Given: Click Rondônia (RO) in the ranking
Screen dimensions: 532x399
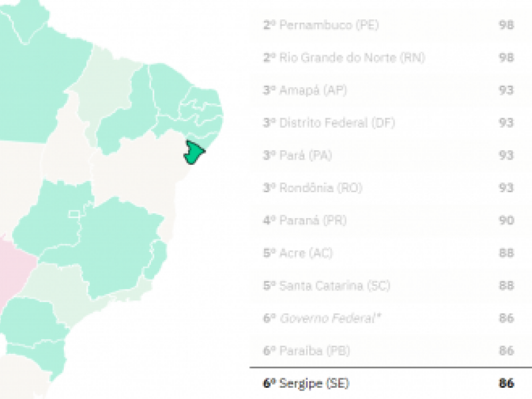Looking at the screenshot, I should click(312, 188).
